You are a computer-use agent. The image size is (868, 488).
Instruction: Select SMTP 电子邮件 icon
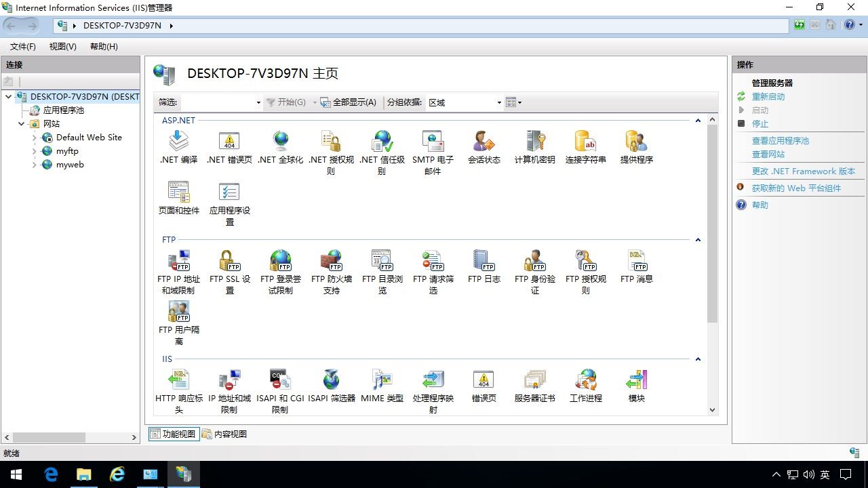[433, 152]
